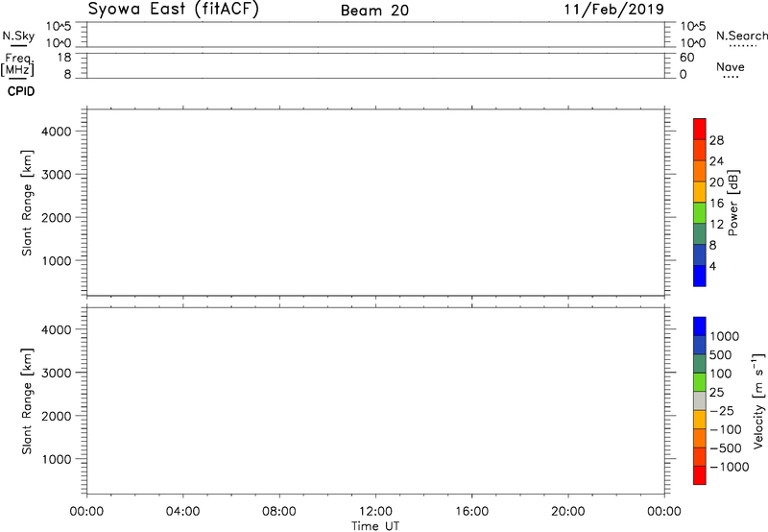Choose the bright blue bottom Power swatch
This screenshot has height=532, width=768.
[x=700, y=276]
